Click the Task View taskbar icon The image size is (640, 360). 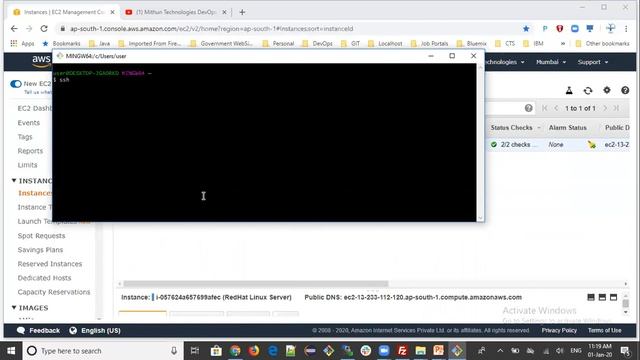point(195,351)
